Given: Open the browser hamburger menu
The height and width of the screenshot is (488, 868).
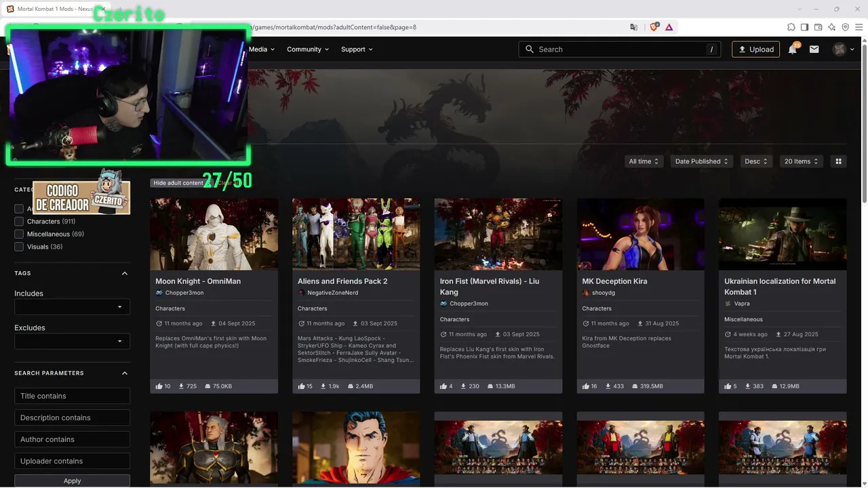Looking at the screenshot, I should [x=859, y=27].
